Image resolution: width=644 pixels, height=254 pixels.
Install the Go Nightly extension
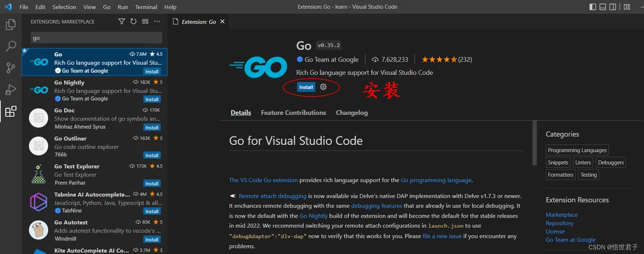tap(152, 99)
